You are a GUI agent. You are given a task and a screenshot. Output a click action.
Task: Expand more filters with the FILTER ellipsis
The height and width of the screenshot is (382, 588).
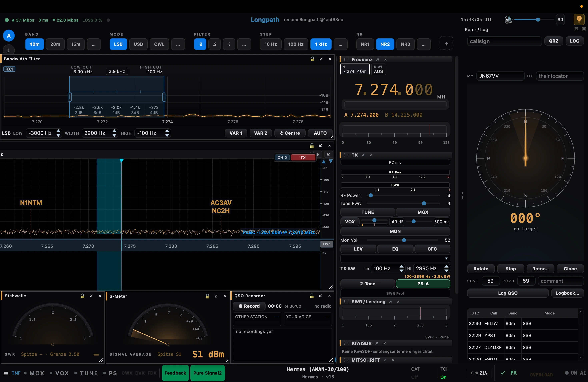[244, 44]
